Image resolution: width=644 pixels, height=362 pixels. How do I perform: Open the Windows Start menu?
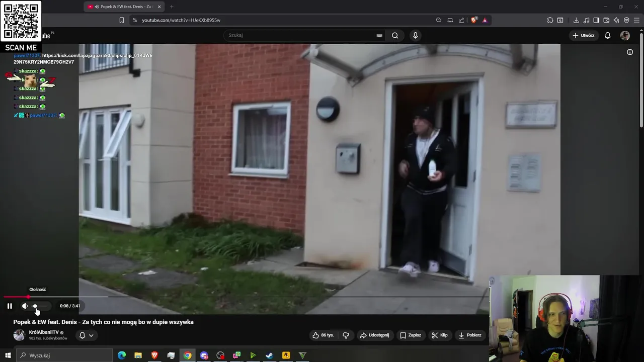pos(7,355)
